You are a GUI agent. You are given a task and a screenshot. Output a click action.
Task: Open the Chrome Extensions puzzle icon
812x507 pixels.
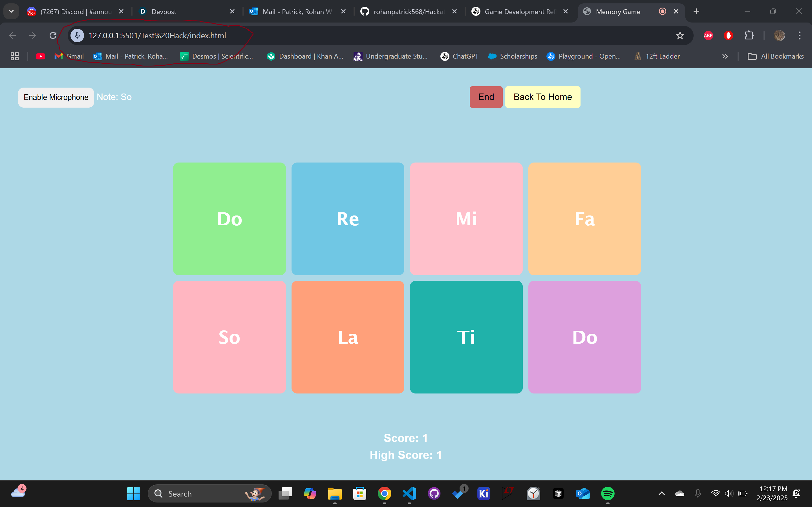click(749, 35)
